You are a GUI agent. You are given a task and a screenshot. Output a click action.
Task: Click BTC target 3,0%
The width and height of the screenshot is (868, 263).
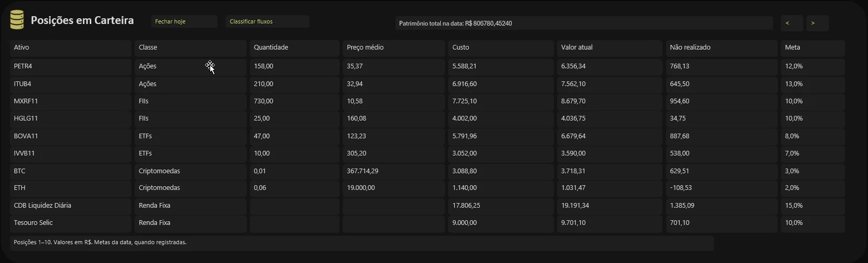click(x=813, y=171)
